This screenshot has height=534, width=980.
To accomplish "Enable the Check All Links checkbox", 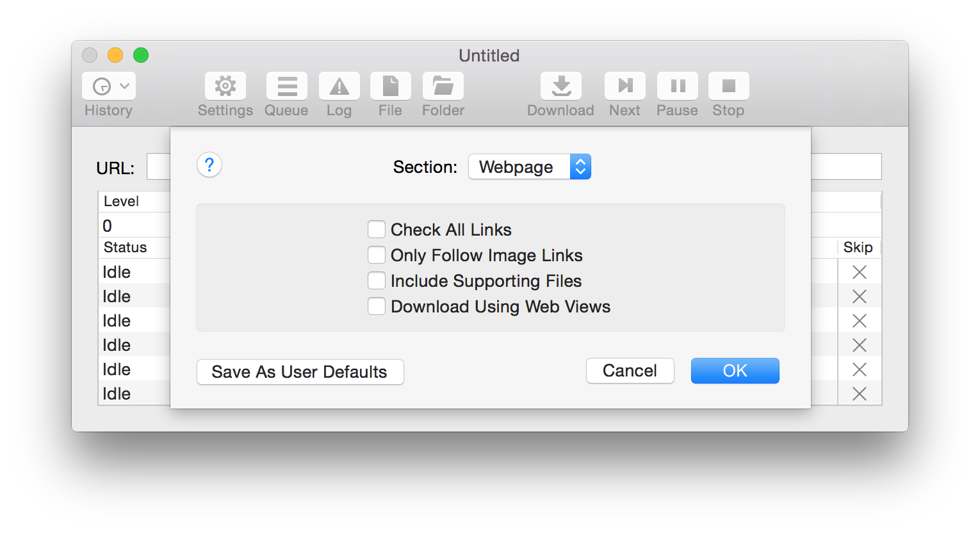I will coord(377,229).
